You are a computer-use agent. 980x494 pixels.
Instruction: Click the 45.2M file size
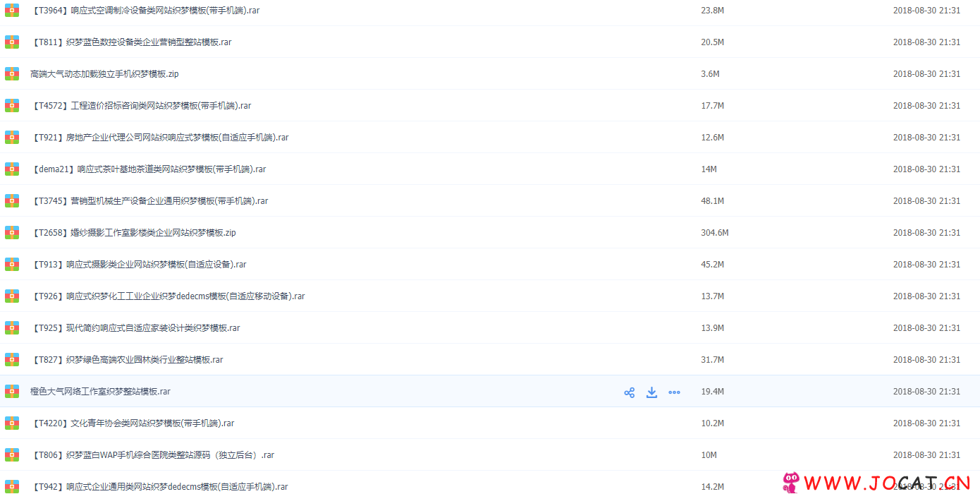pyautogui.click(x=713, y=265)
